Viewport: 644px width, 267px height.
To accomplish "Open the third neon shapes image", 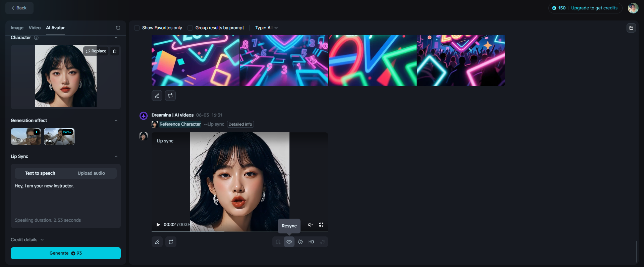I will (373, 61).
